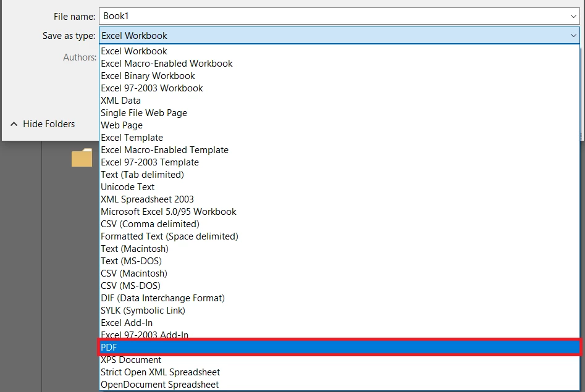Select Excel 97-2003 Add-In option
Viewport: 585px width, 392px height.
[x=340, y=334]
